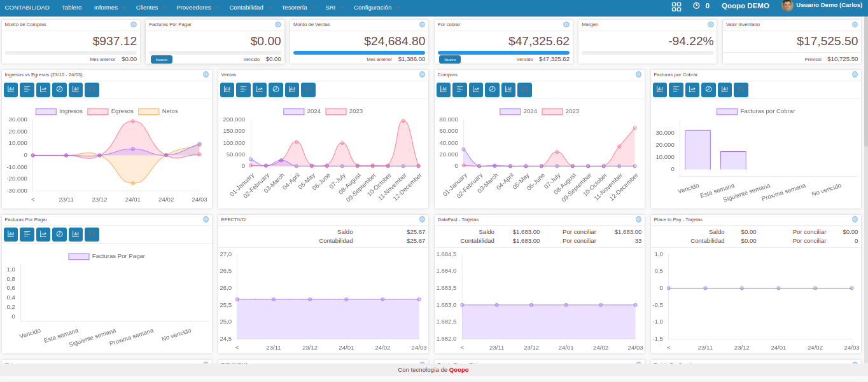Click the eye icon on the Margen card
The image size is (868, 382).
click(x=711, y=24)
